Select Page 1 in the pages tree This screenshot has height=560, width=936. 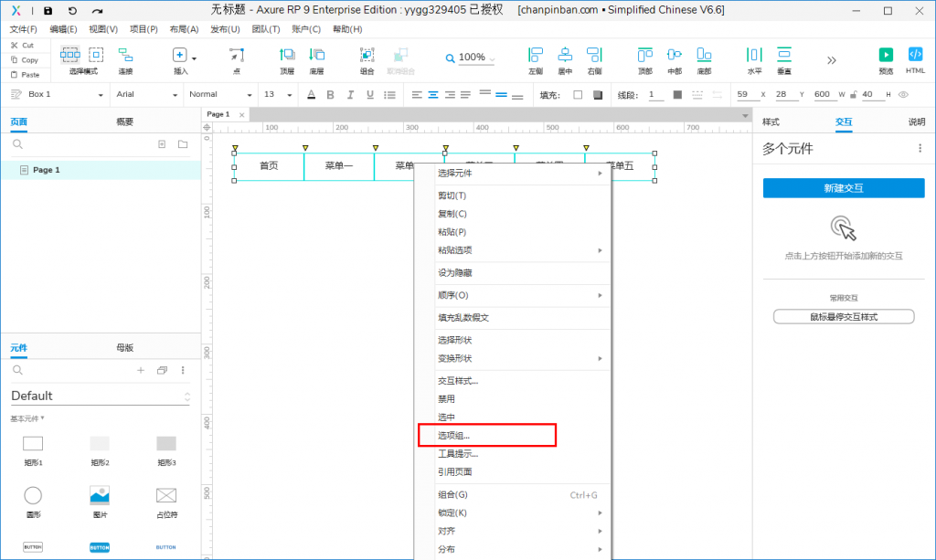pos(46,170)
